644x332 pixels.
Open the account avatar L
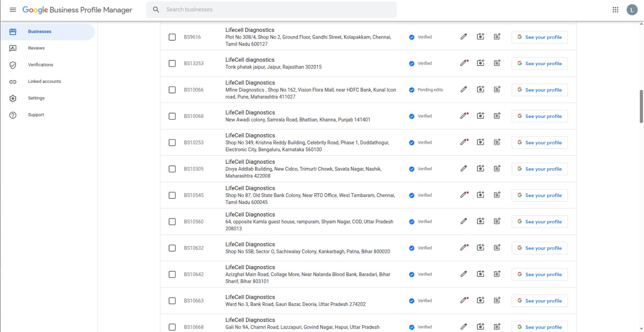632,10
